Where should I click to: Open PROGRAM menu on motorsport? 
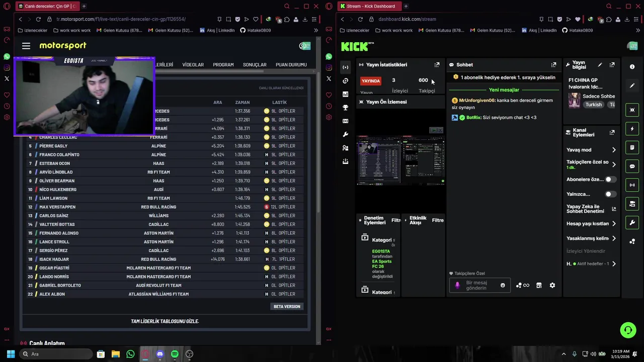tap(223, 65)
